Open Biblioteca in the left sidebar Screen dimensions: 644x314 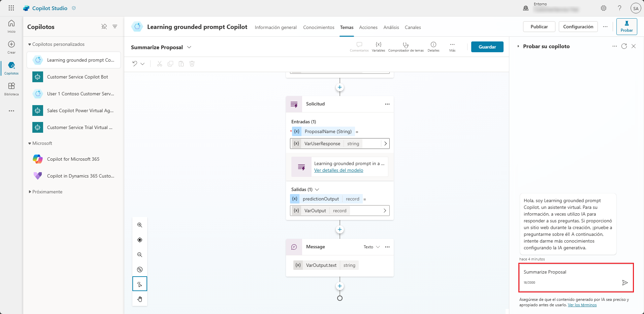[x=11, y=89]
